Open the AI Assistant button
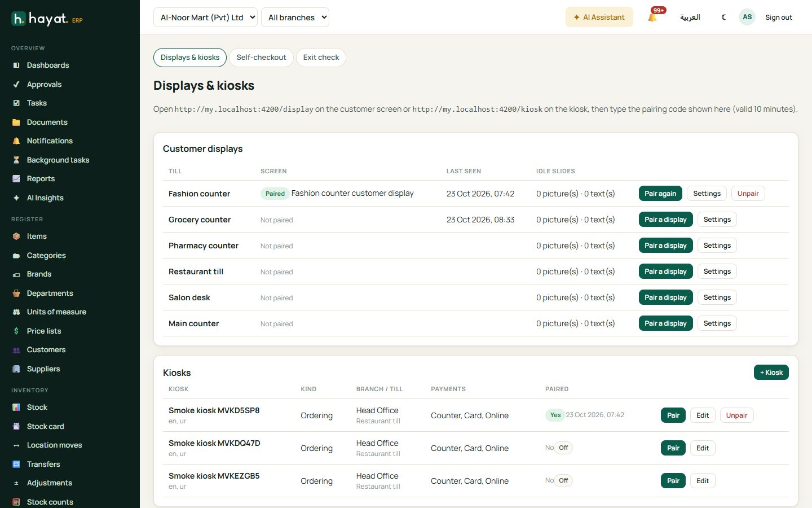The width and height of the screenshot is (812, 508). pyautogui.click(x=599, y=17)
